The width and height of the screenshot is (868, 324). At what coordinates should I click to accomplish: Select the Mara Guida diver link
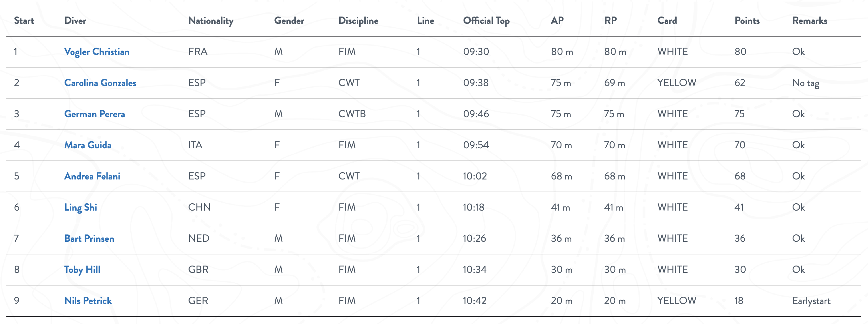[88, 145]
